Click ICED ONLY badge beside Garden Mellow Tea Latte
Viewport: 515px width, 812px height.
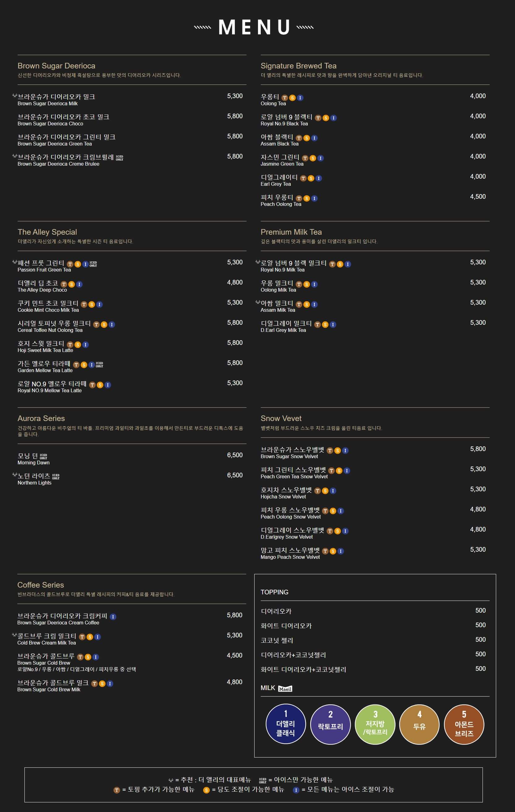(x=99, y=365)
